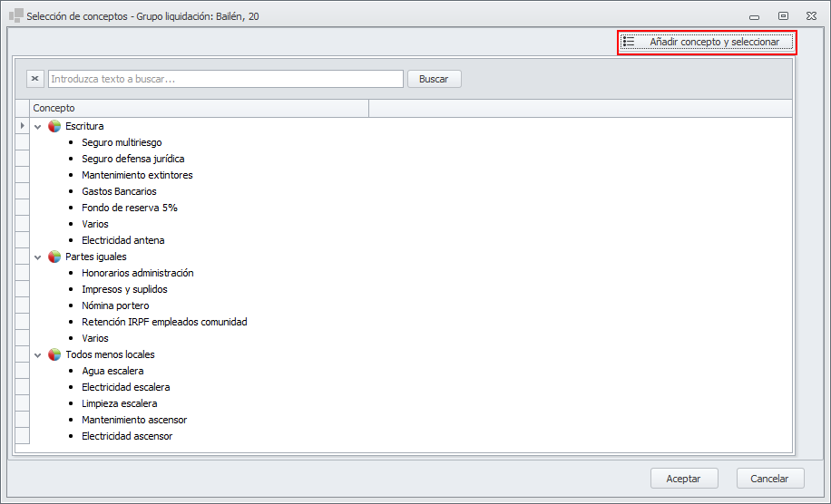Clear the search box with X icon

[x=35, y=79]
